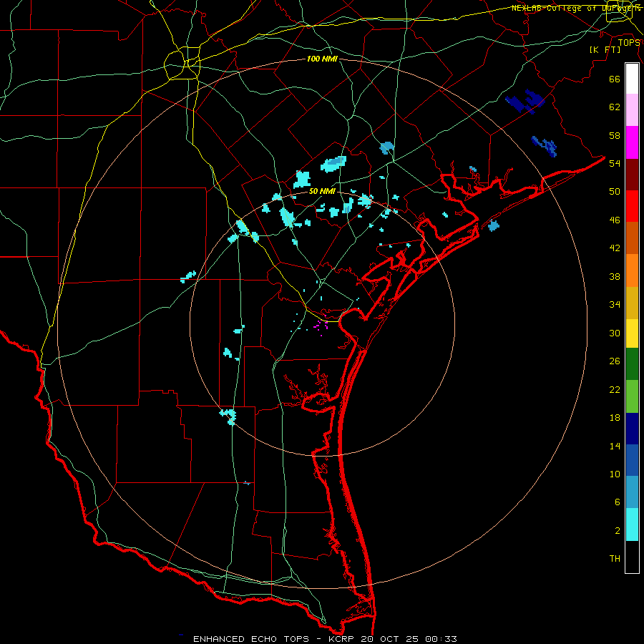Click the '00:33' timestamp text
This screenshot has width=644, height=644.
pyautogui.click(x=441, y=639)
